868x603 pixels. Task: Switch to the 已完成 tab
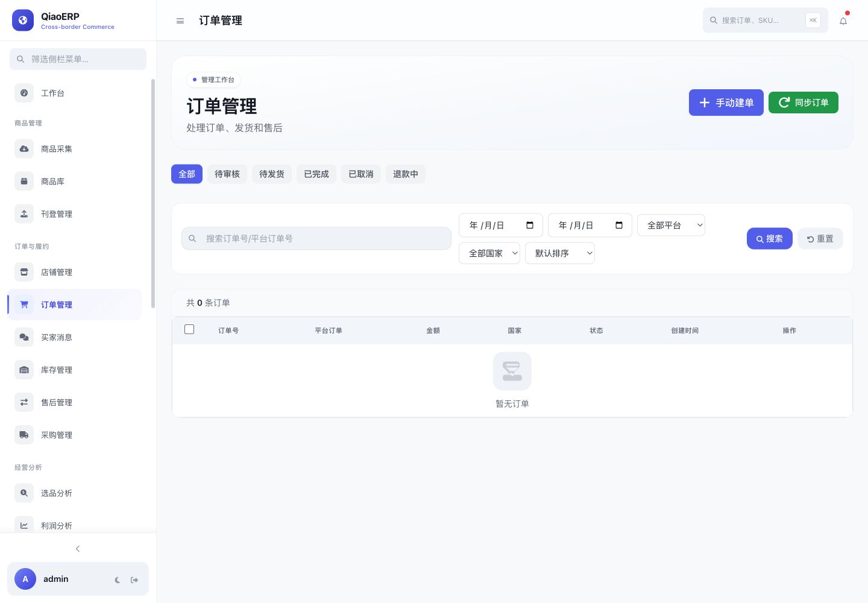(x=316, y=174)
